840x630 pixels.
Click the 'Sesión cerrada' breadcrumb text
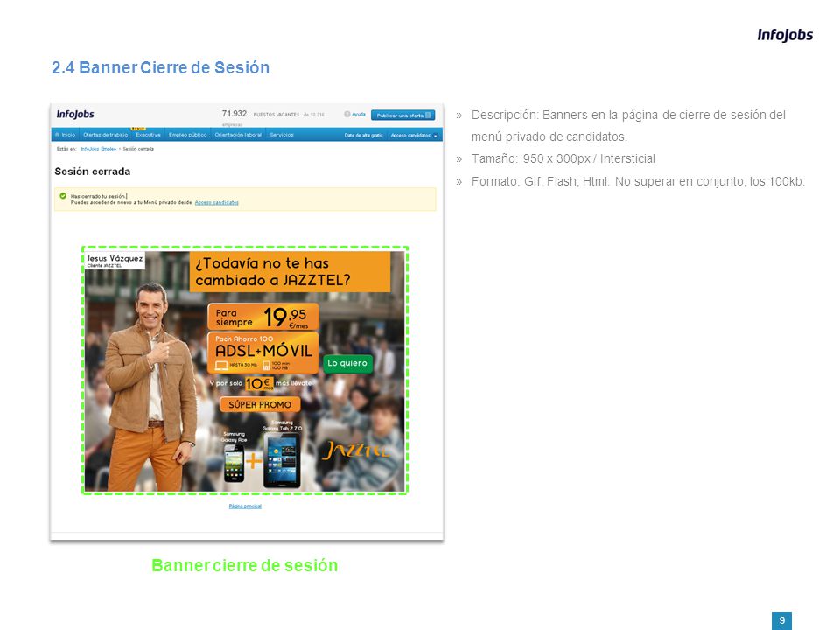(138, 149)
